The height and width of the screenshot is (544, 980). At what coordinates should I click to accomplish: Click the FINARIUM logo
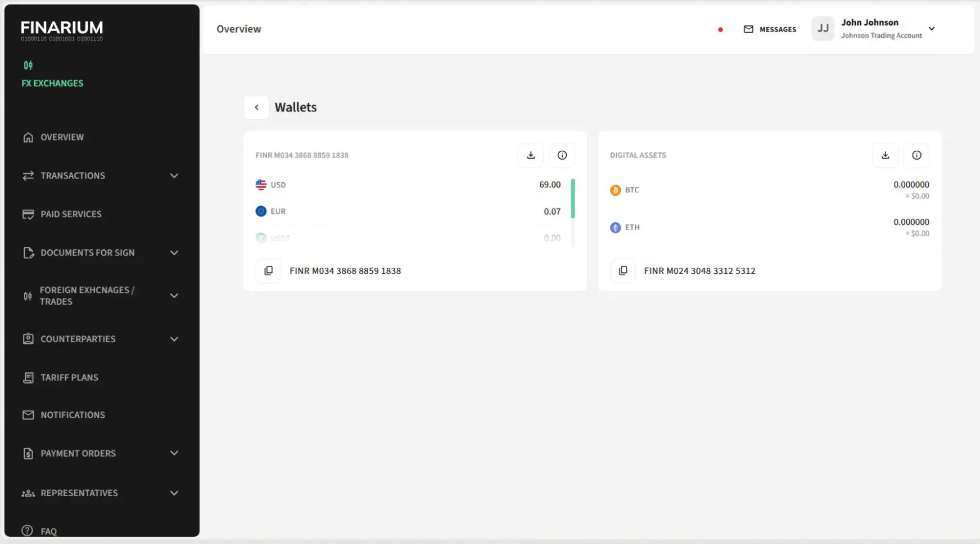tap(62, 31)
